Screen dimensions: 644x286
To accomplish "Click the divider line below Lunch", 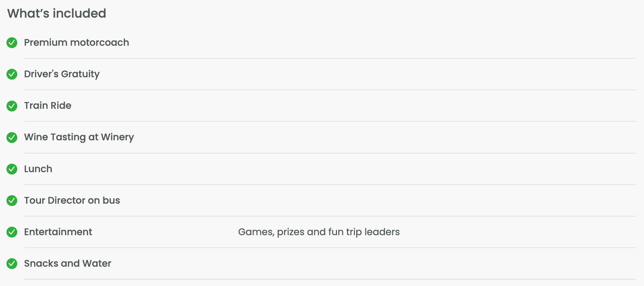I will point(329,185).
